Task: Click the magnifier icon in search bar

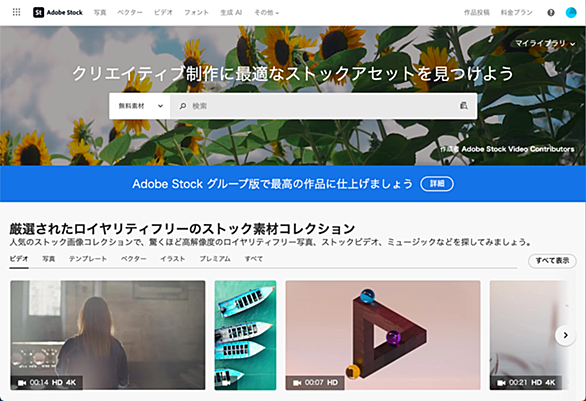Action: point(183,106)
